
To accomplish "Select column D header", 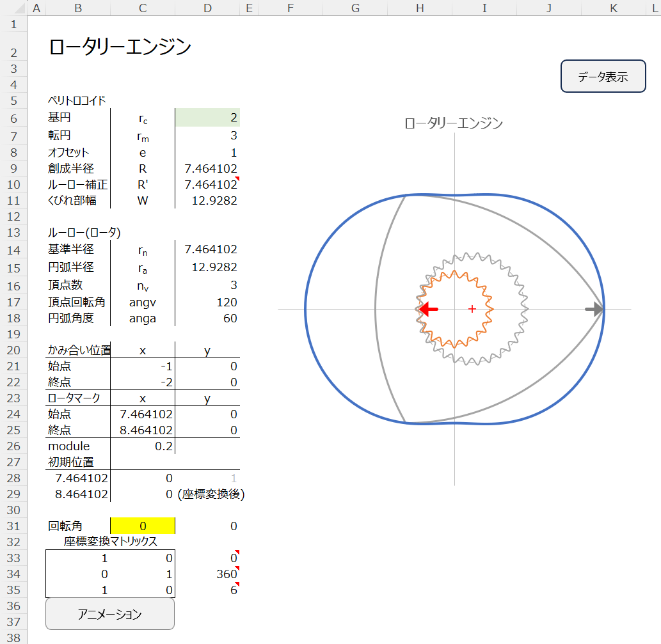I will click(207, 8).
